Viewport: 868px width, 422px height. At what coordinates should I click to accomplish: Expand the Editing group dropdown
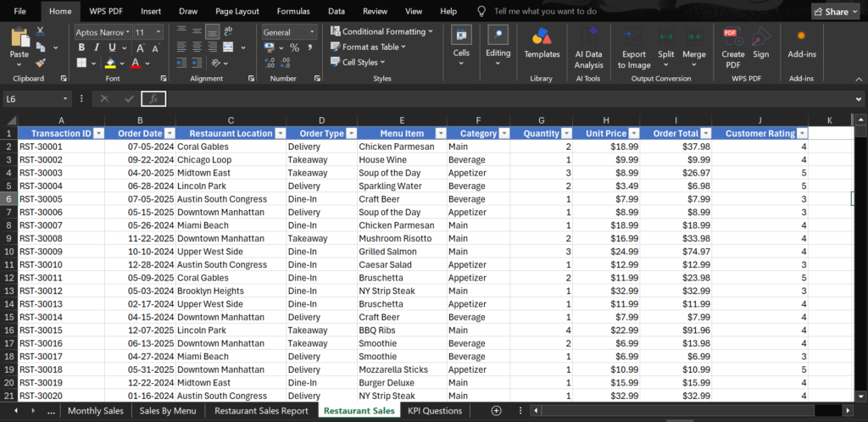click(498, 63)
